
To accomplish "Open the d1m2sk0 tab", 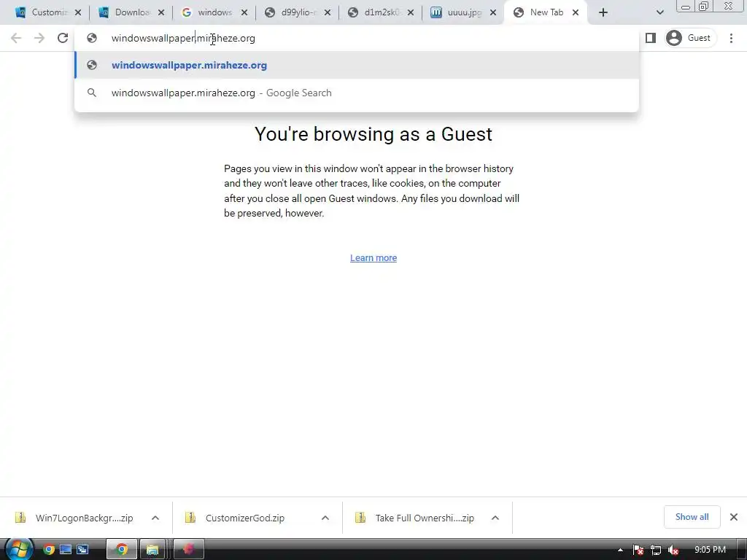I will 376,12.
